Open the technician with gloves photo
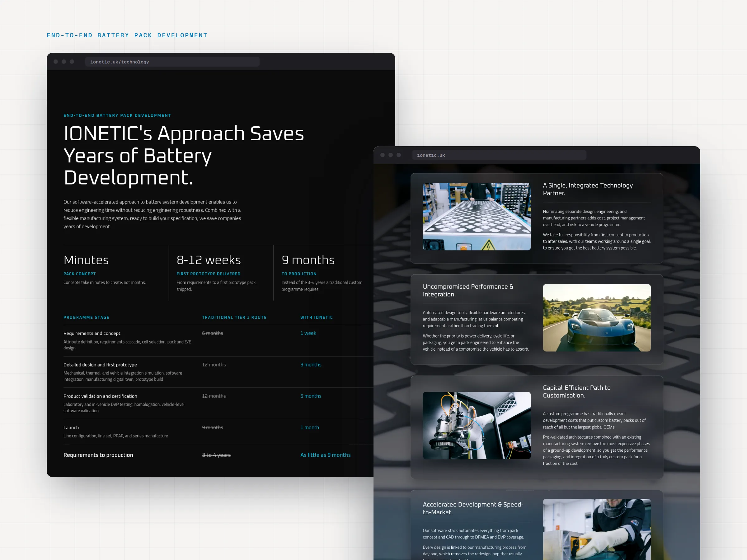Image resolution: width=747 pixels, height=560 pixels. point(597,529)
